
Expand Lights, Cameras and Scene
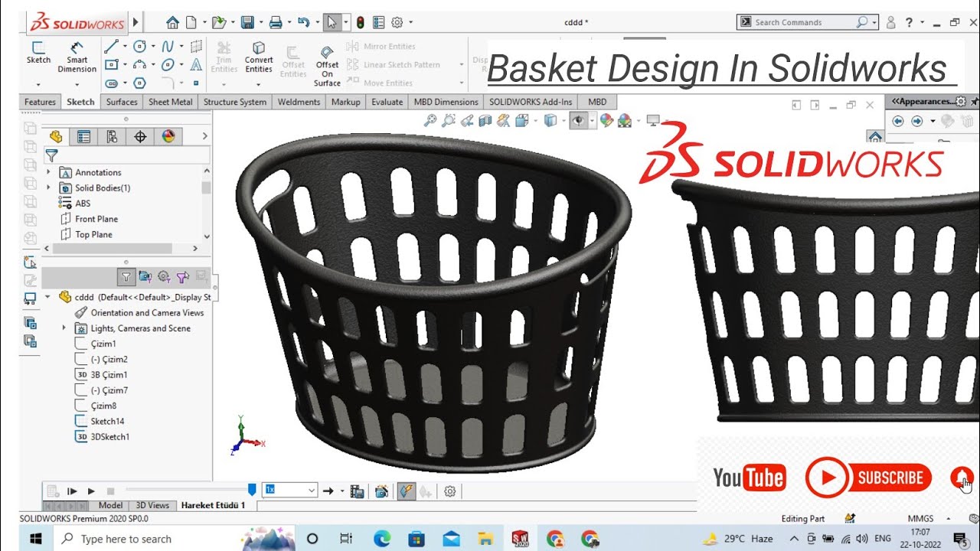coord(64,328)
